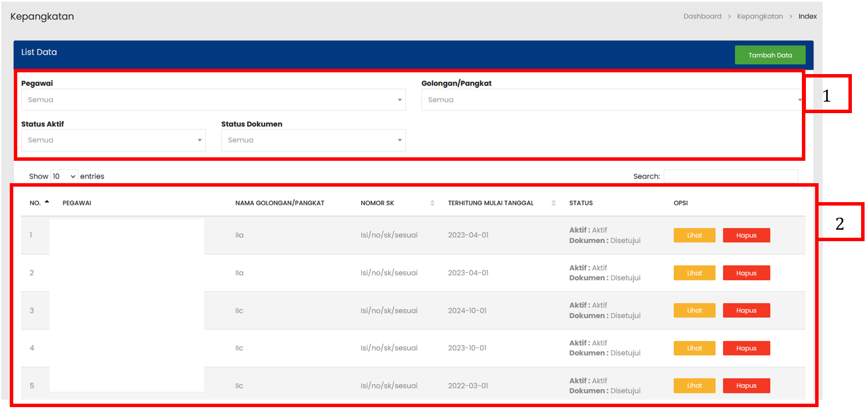The height and width of the screenshot is (410, 868).
Task: Delete row 3 using Hapus button
Action: (x=746, y=311)
